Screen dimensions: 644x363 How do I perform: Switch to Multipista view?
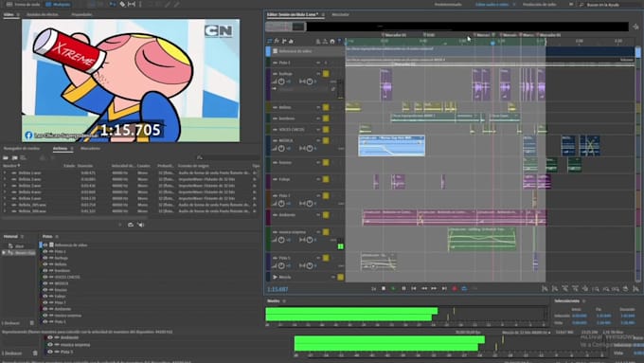coord(58,5)
